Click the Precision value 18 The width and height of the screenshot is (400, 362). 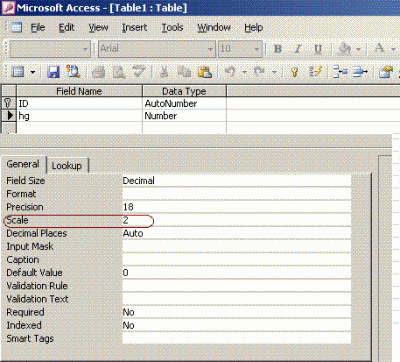[x=236, y=207]
